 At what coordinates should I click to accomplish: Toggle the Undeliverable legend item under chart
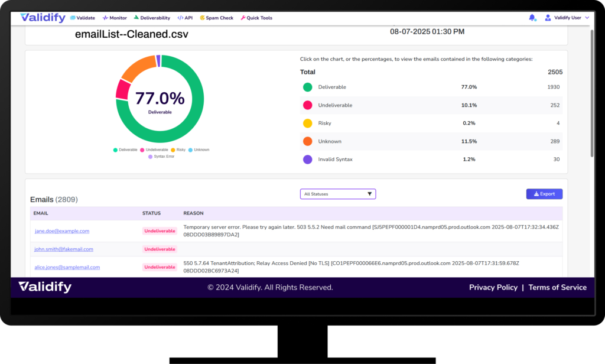click(x=154, y=150)
